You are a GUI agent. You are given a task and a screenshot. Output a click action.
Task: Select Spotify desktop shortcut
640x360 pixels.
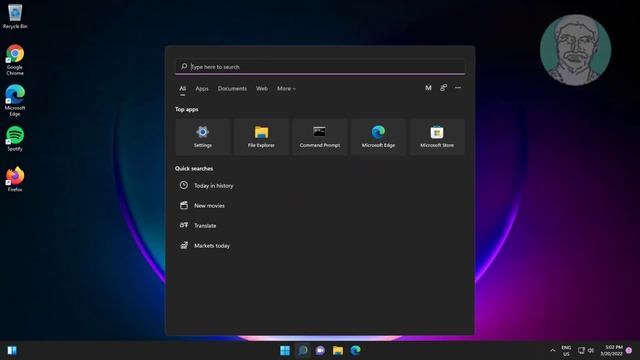click(15, 139)
